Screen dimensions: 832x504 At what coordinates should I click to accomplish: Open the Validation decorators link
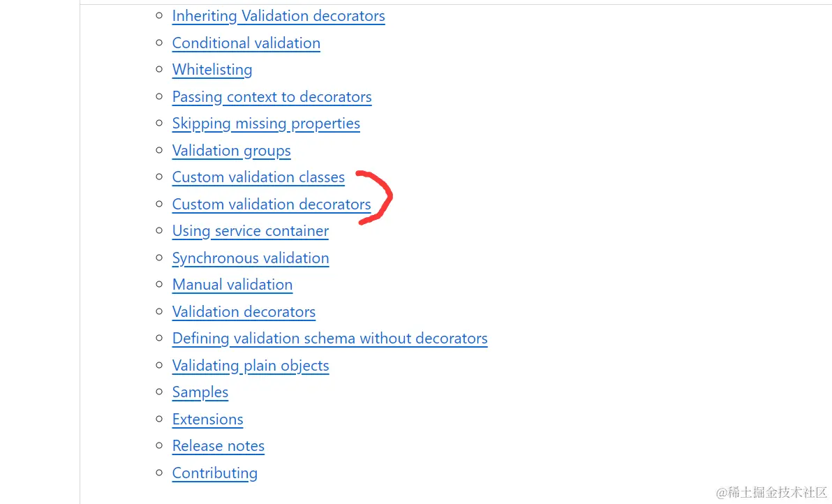point(244,312)
